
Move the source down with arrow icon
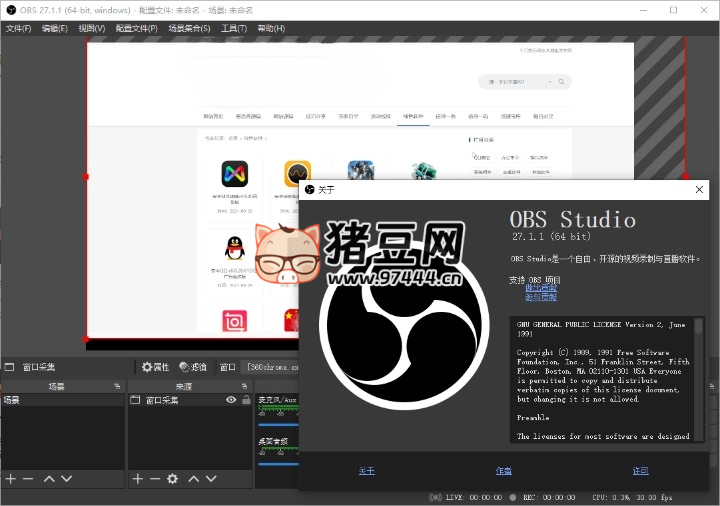[x=211, y=479]
